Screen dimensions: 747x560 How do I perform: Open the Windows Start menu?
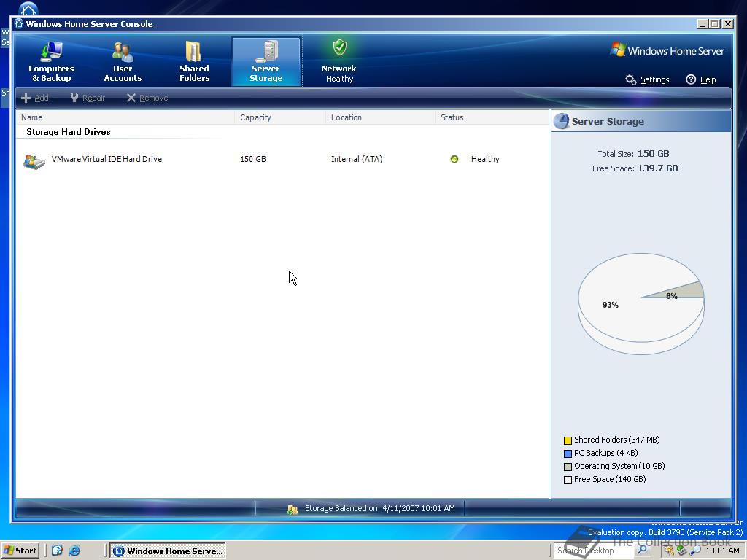[x=20, y=551]
